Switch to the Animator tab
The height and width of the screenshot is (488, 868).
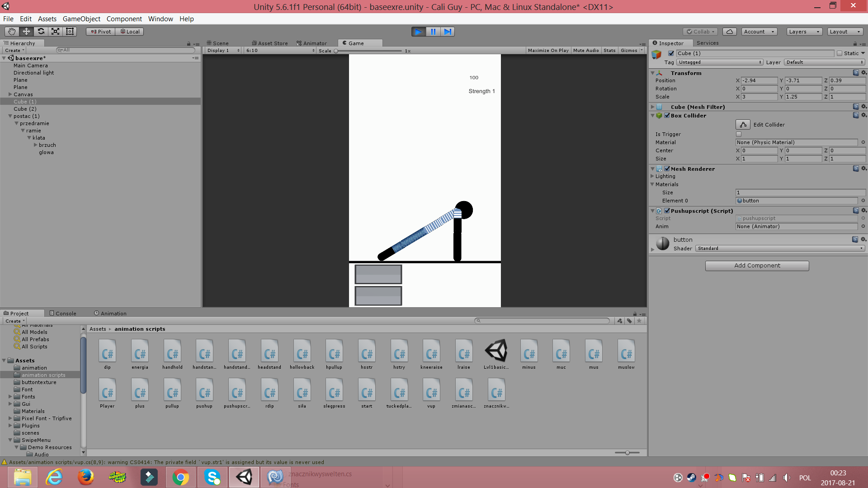coord(312,43)
